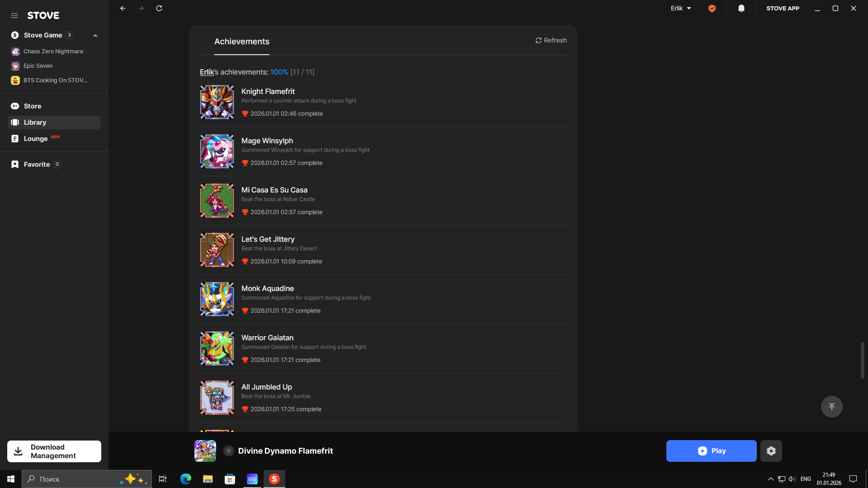Click the vertical page scrollbar thumb
The height and width of the screenshot is (488, 868).
(x=862, y=360)
